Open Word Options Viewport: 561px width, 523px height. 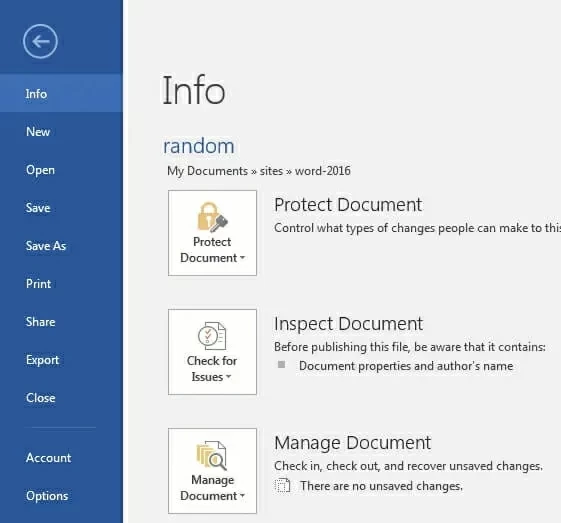61,496
